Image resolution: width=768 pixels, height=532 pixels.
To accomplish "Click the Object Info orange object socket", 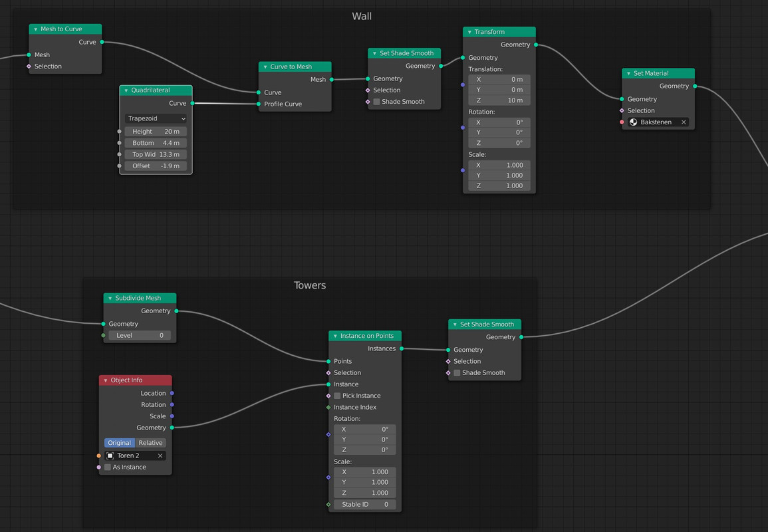I will (99, 456).
